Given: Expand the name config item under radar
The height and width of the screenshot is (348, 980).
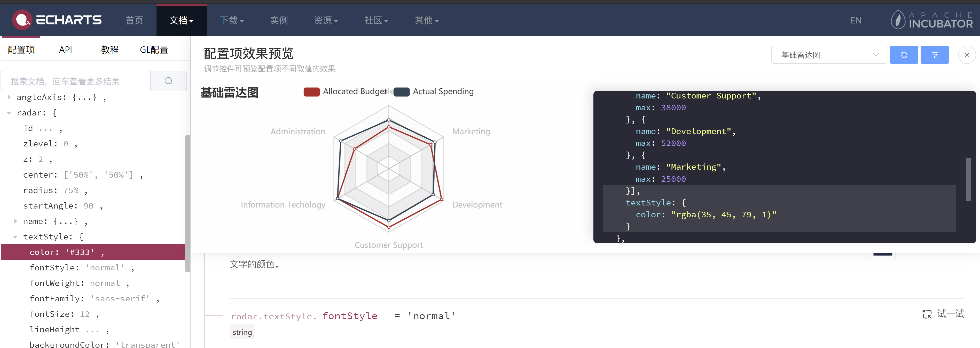Looking at the screenshot, I should 15,221.
